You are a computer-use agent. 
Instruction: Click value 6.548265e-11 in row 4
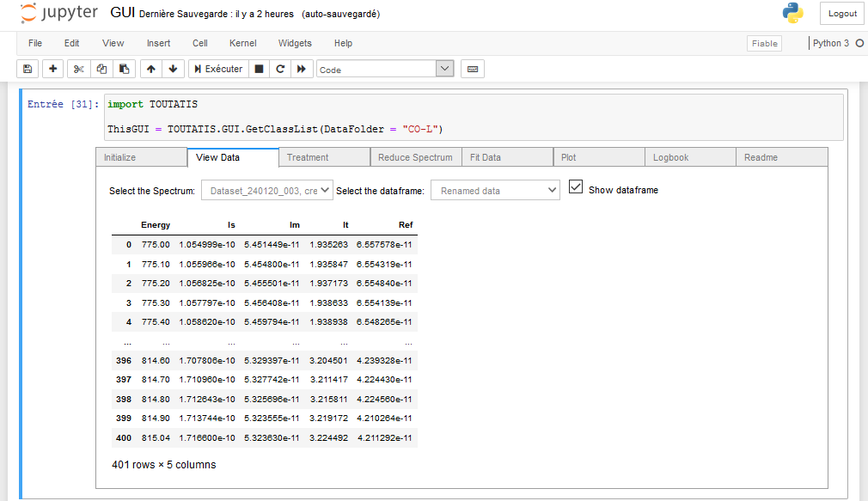point(384,322)
